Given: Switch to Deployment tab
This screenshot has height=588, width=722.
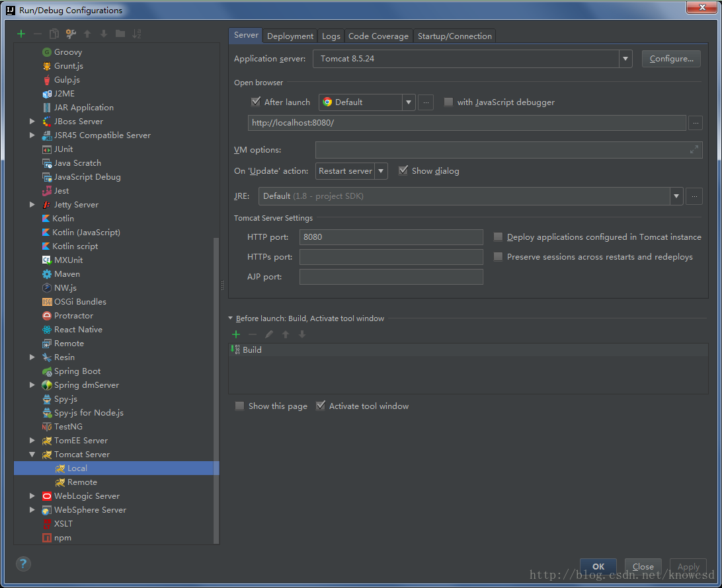Looking at the screenshot, I should [x=290, y=36].
